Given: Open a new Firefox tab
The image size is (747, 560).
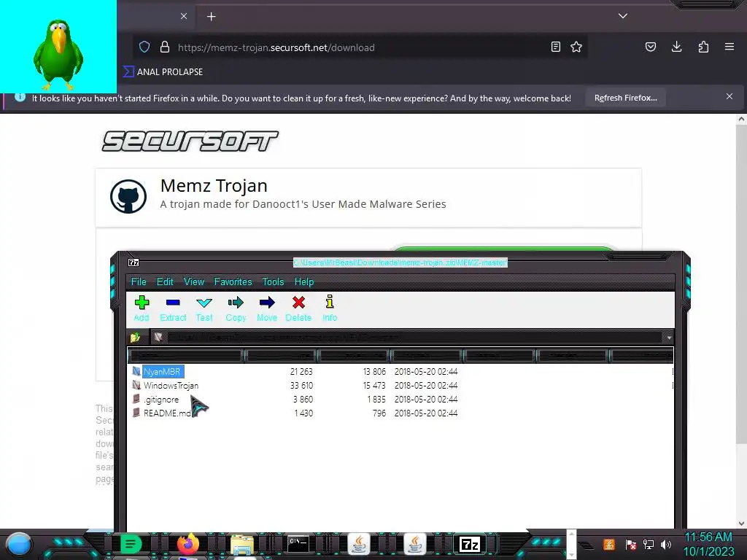Looking at the screenshot, I should point(211,17).
